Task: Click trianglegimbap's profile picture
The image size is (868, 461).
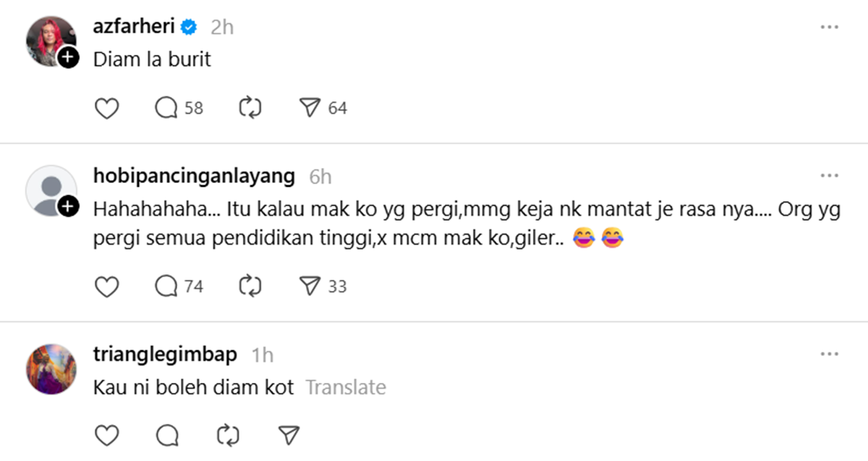Action: (x=51, y=369)
